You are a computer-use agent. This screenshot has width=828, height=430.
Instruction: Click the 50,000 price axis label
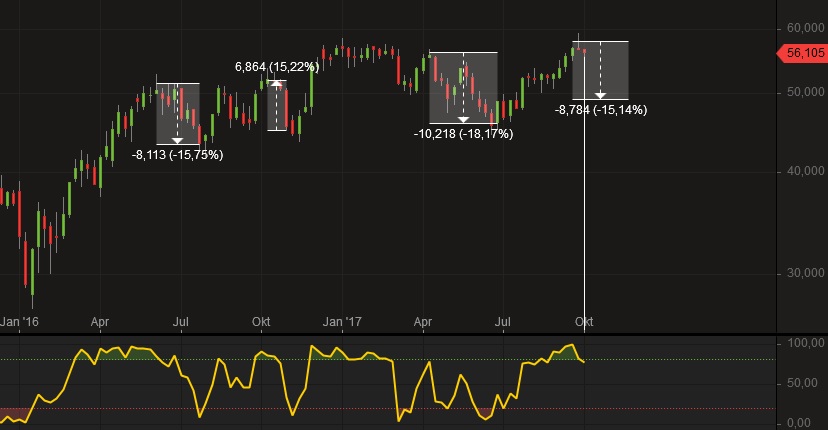tap(805, 92)
